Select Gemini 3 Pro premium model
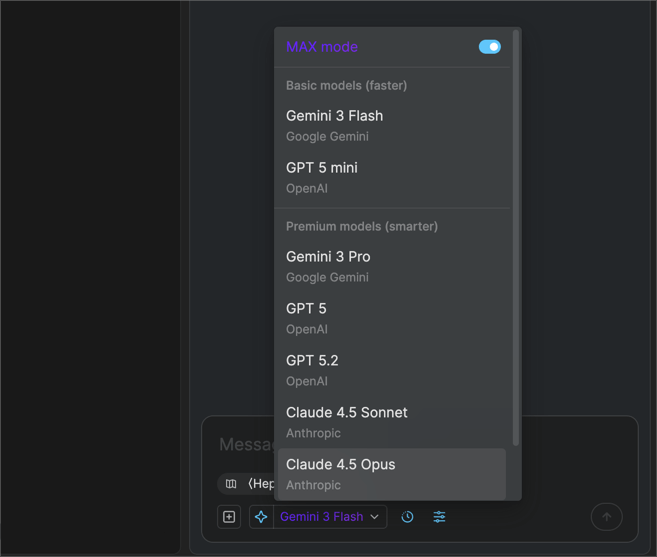 point(392,266)
